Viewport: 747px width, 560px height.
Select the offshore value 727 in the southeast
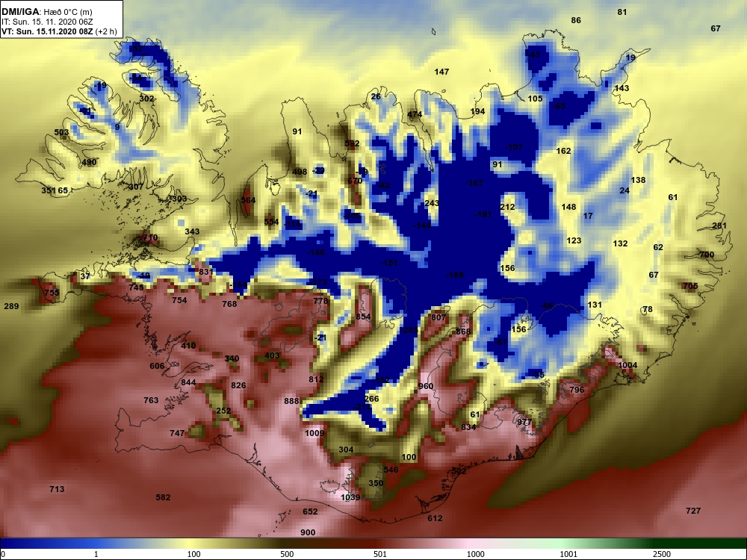coord(693,511)
